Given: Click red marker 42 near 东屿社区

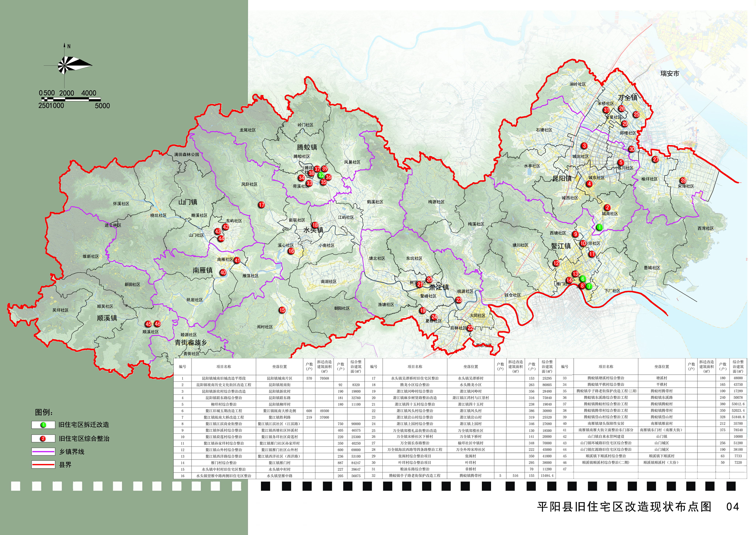Looking at the screenshot, I should pos(225,227).
